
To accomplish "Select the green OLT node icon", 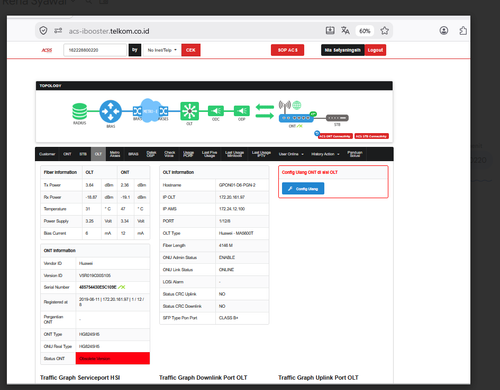I will click(x=189, y=111).
